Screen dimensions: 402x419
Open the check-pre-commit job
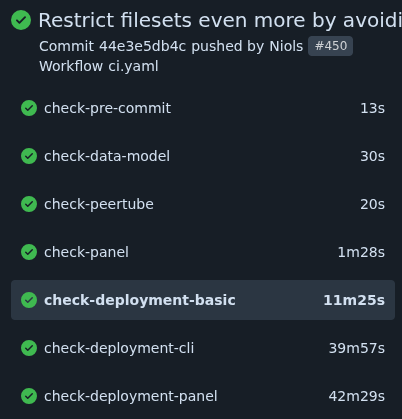click(x=203, y=108)
